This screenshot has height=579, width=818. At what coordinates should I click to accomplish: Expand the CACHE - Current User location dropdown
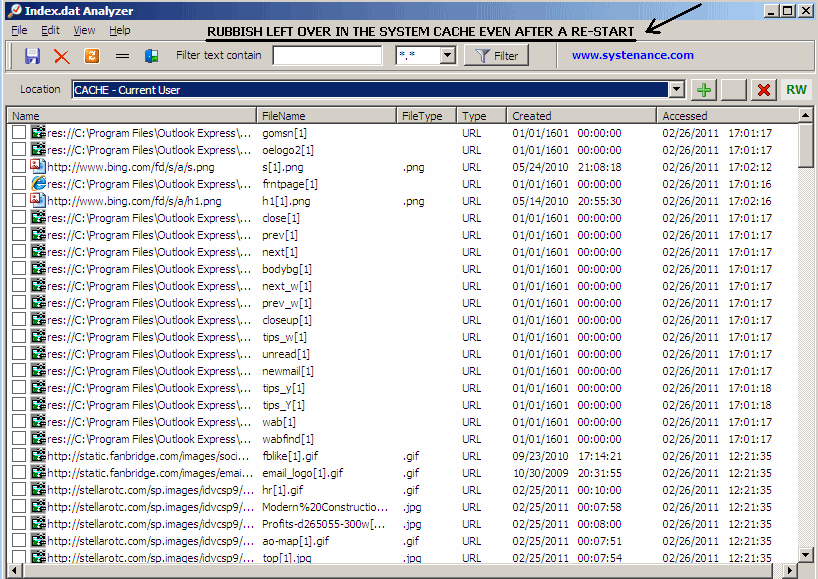pyautogui.click(x=676, y=90)
